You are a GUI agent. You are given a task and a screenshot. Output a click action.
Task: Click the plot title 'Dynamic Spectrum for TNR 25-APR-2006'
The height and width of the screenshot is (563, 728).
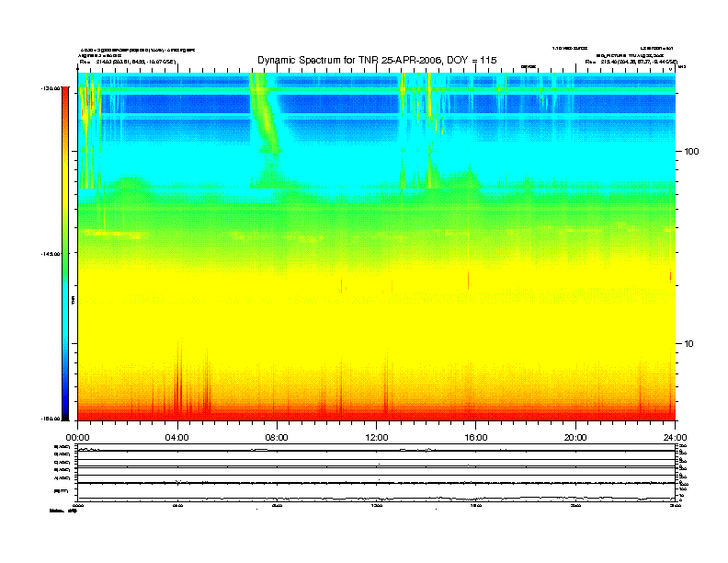pyautogui.click(x=377, y=60)
